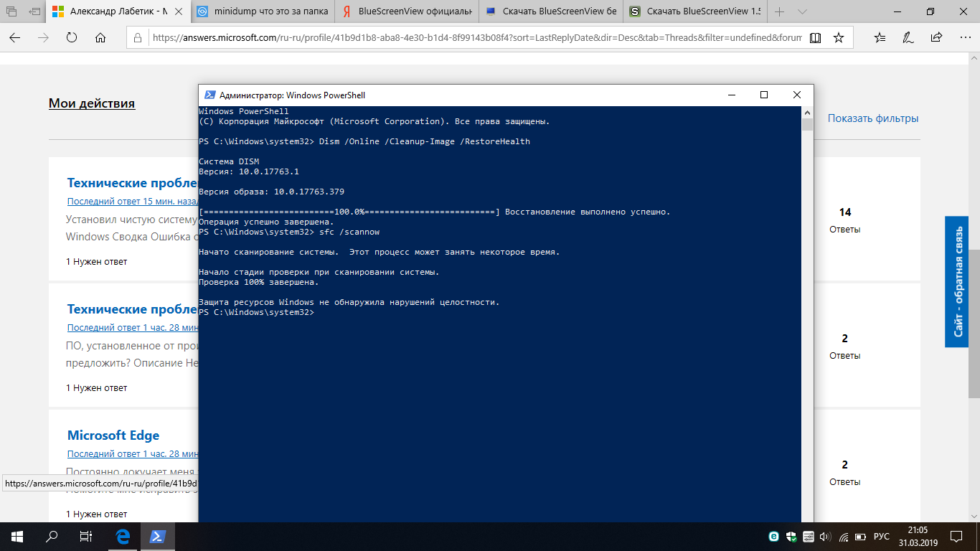Open first Технические проблемы thread

132,183
